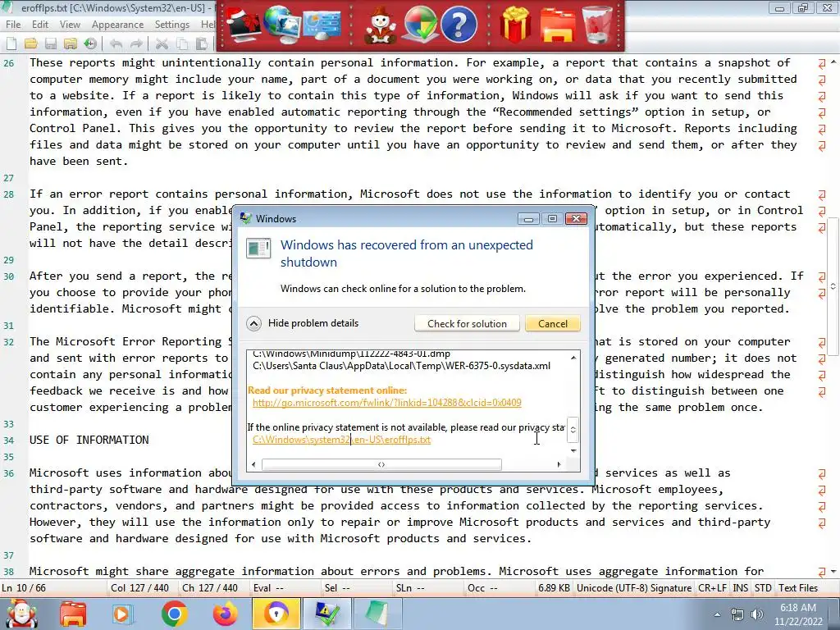Click details box scroll down arrow
The width and height of the screenshot is (840, 630).
(573, 450)
